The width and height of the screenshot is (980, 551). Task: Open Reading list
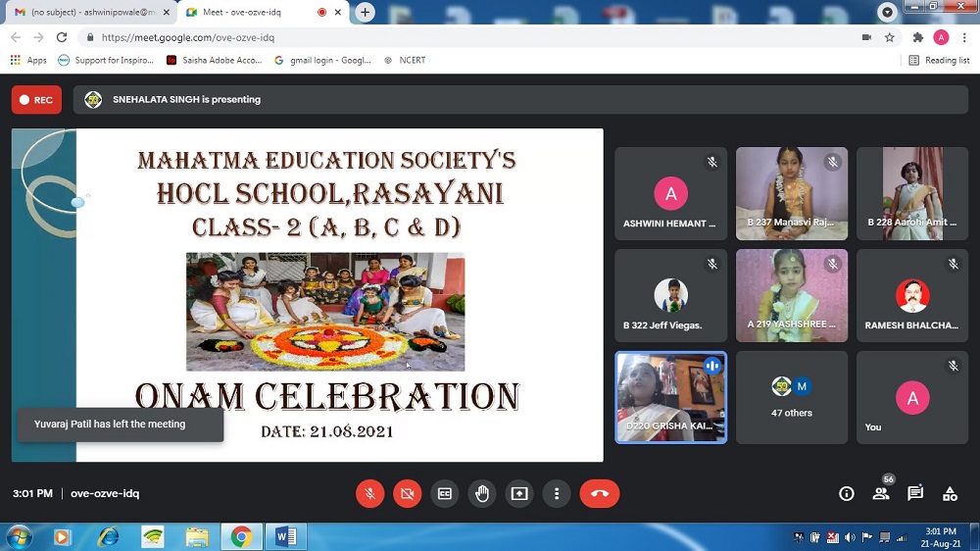(x=939, y=60)
